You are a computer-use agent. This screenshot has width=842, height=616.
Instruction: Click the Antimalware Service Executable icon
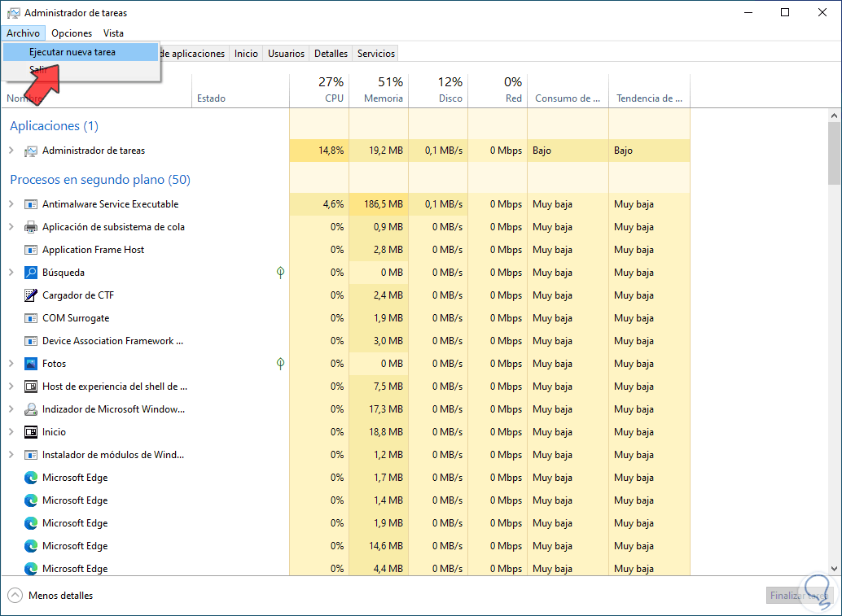[x=31, y=204]
